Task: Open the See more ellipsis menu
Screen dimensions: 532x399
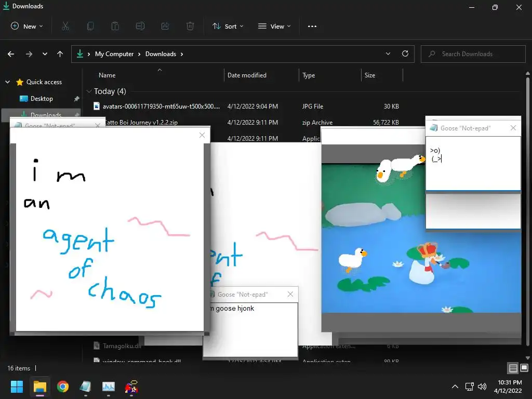Action: (312, 26)
